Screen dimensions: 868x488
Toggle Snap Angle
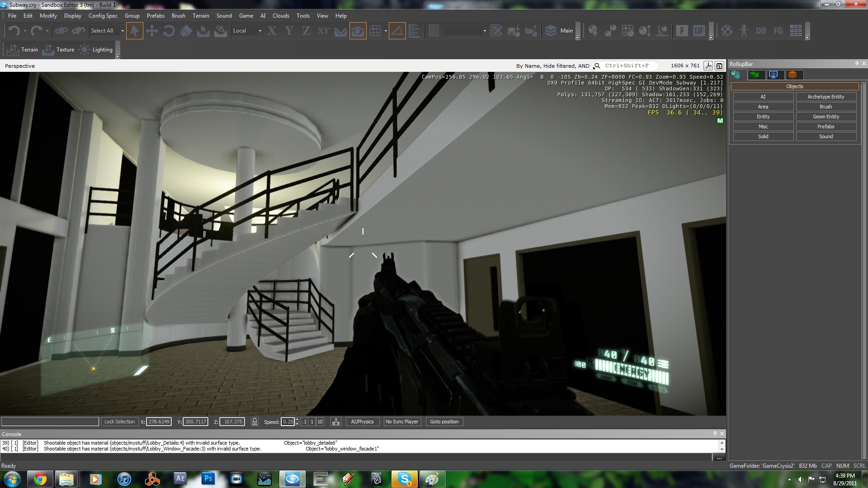pos(397,31)
